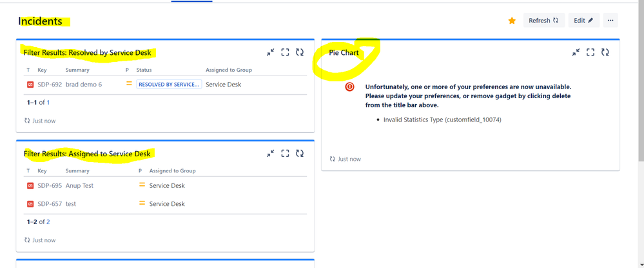This screenshot has height=268, width=644.
Task: Open the 'brad demo 6' summary link
Action: coord(84,85)
